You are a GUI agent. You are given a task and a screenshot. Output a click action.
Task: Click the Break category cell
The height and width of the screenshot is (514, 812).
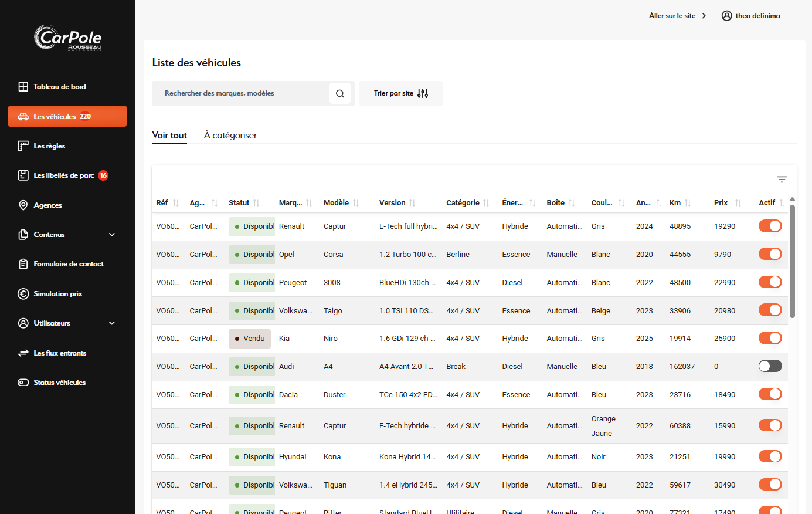point(456,367)
